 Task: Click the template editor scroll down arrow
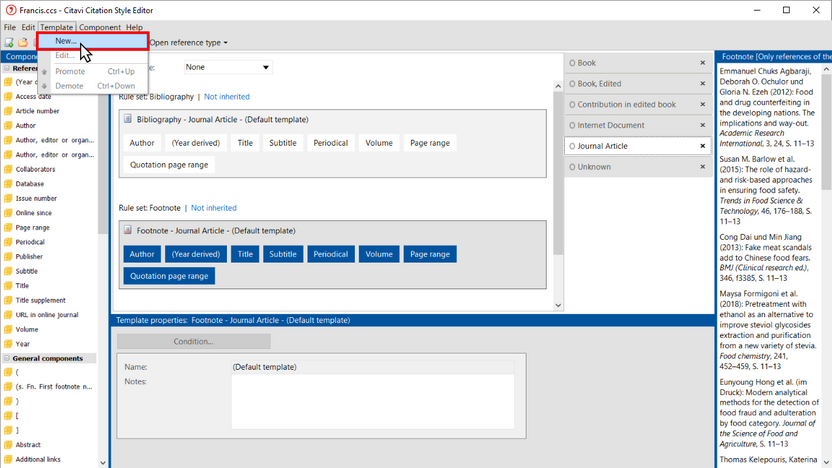[558, 305]
